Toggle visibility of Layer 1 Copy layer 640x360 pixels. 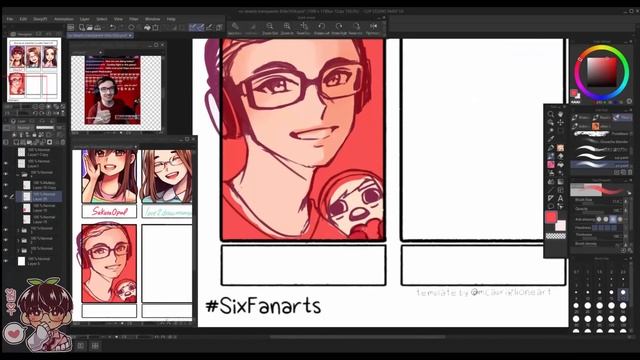tap(6, 152)
